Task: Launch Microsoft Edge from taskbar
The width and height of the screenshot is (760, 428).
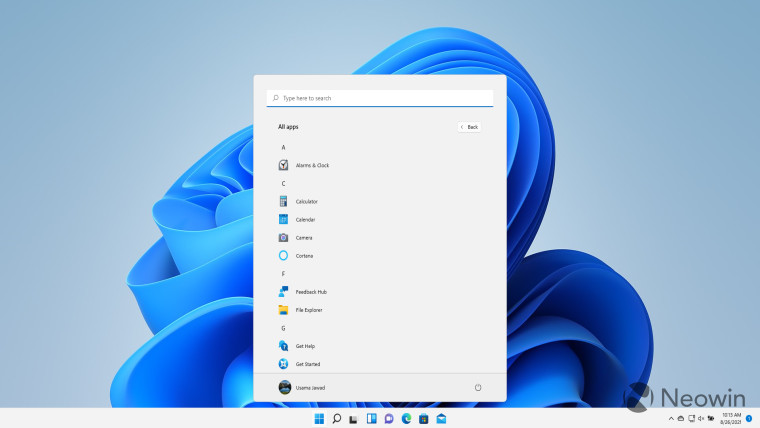Action: [406, 419]
